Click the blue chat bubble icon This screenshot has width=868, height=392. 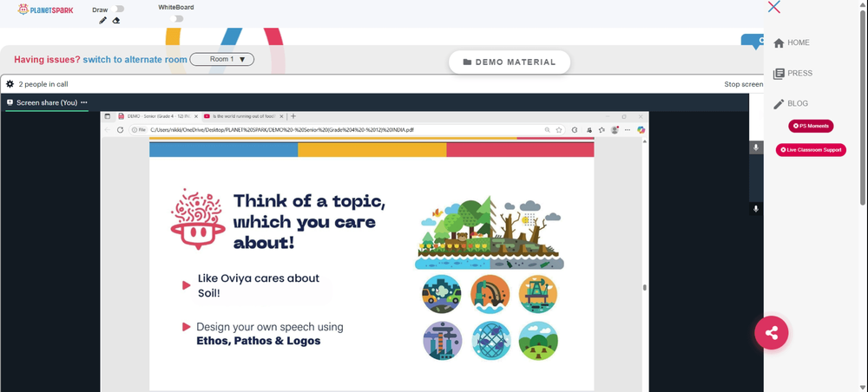[753, 42]
